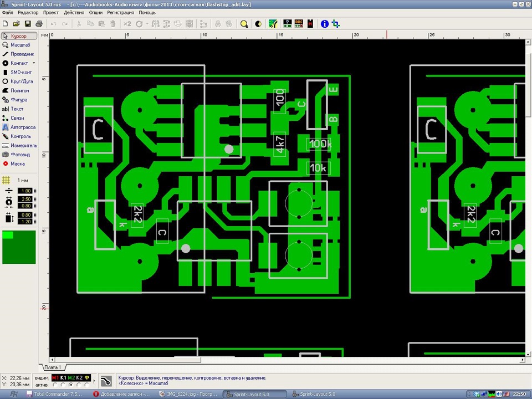Select the Масштаб zoom tool
Viewport: 532px width, 399px height.
point(19,45)
